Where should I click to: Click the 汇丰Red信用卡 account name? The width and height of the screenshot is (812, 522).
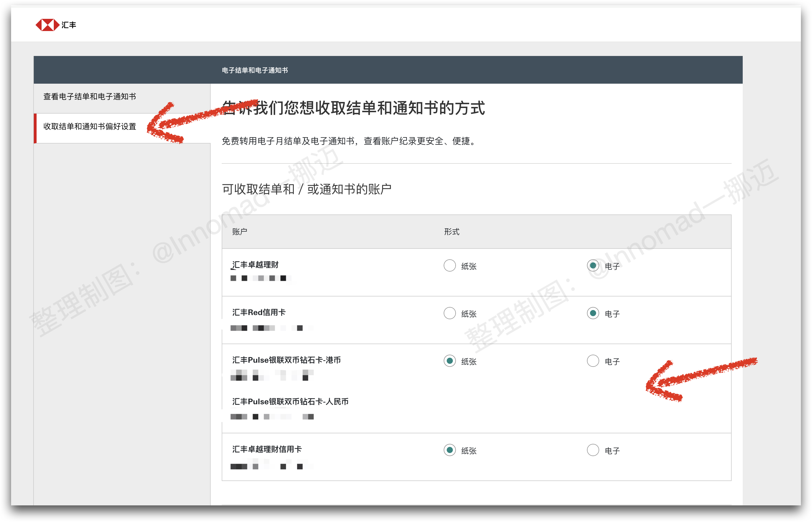(x=259, y=313)
